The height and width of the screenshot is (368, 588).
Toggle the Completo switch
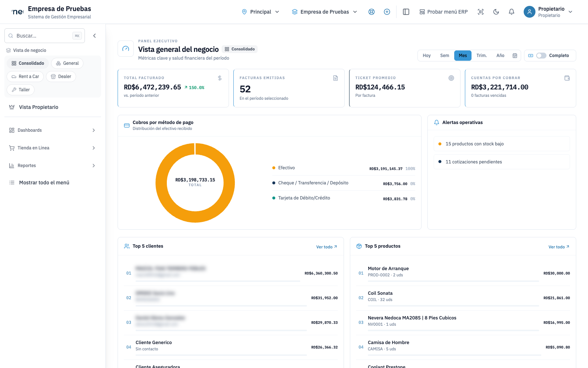pyautogui.click(x=541, y=56)
